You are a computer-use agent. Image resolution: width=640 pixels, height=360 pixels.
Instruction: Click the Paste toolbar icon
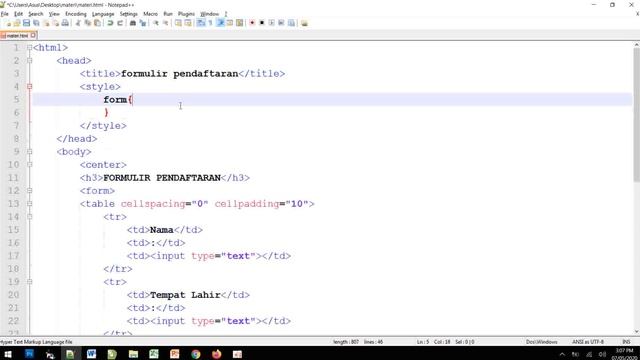point(97,23)
